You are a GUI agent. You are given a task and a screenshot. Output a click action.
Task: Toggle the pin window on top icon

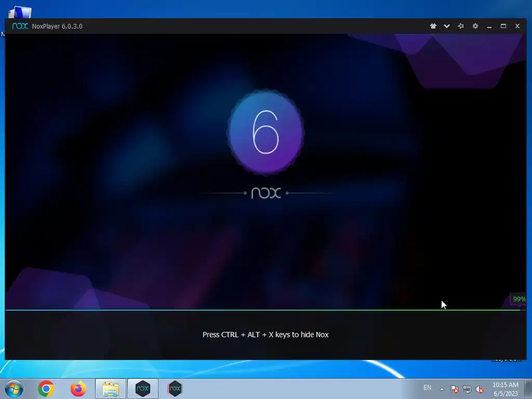[x=460, y=26]
